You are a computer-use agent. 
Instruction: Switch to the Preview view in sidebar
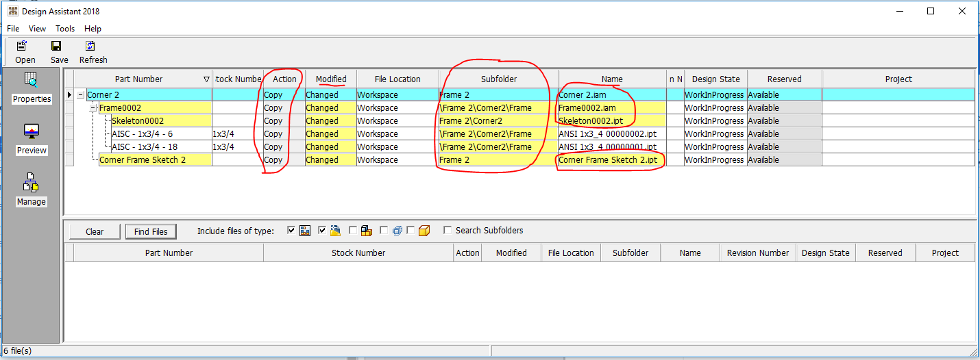tap(32, 139)
